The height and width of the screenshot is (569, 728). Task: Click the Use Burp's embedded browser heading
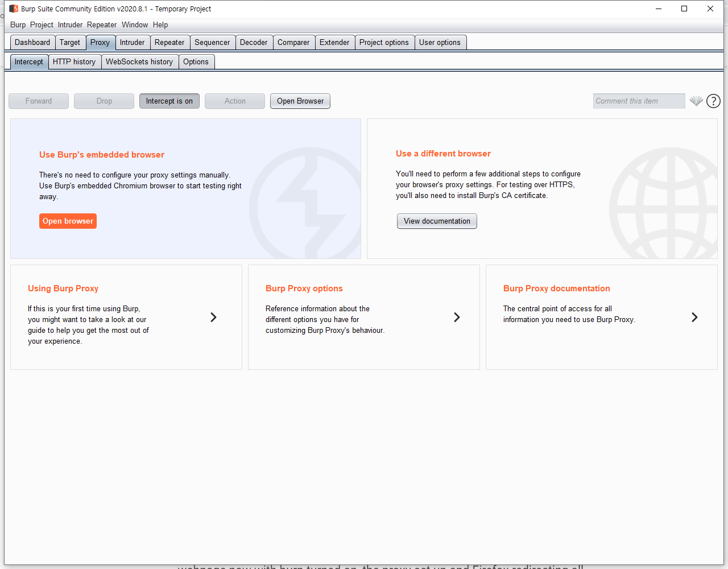[102, 155]
